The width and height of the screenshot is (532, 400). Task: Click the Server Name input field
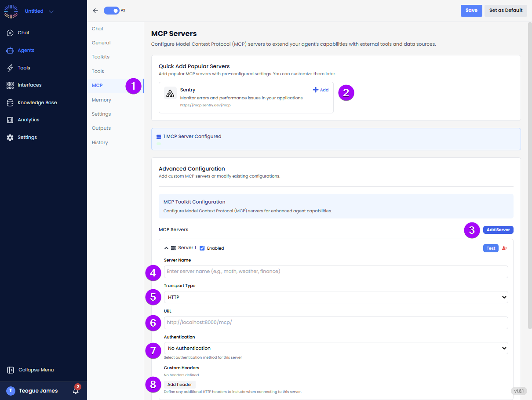click(335, 272)
